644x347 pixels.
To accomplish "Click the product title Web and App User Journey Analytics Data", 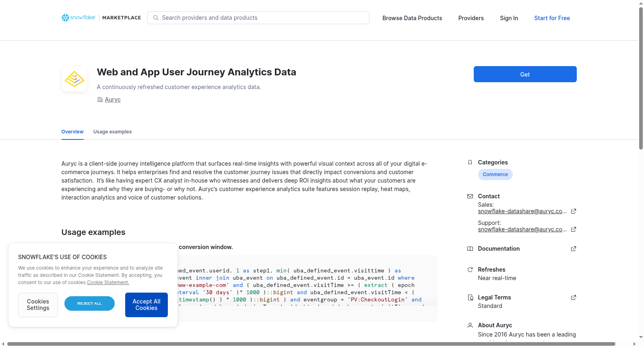I will (x=196, y=72).
